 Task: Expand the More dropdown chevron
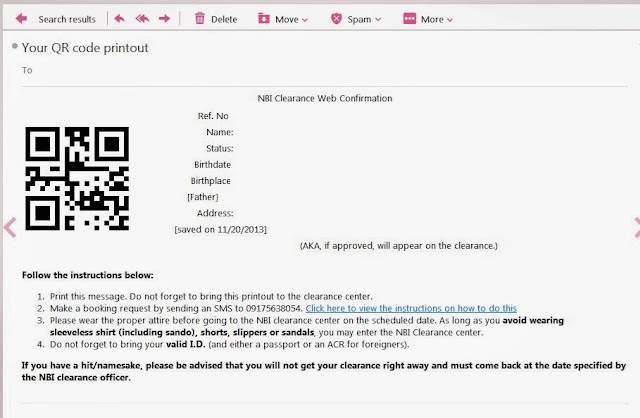point(450,20)
